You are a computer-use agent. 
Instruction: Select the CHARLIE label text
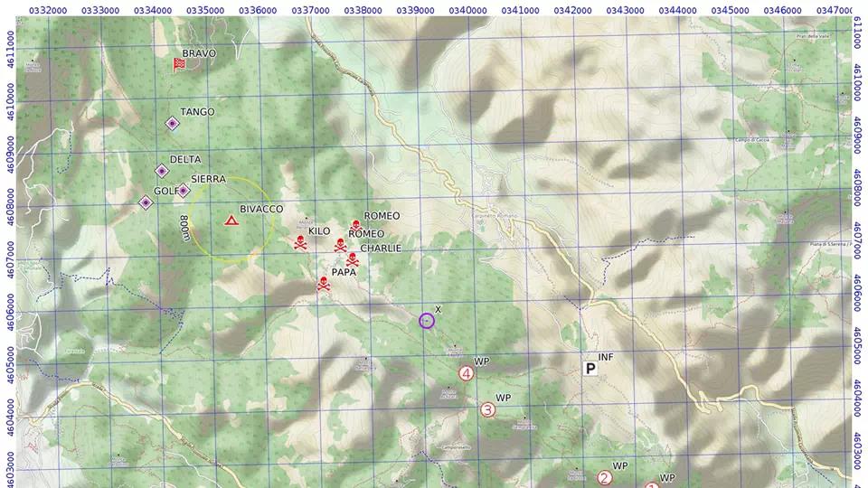[381, 249]
